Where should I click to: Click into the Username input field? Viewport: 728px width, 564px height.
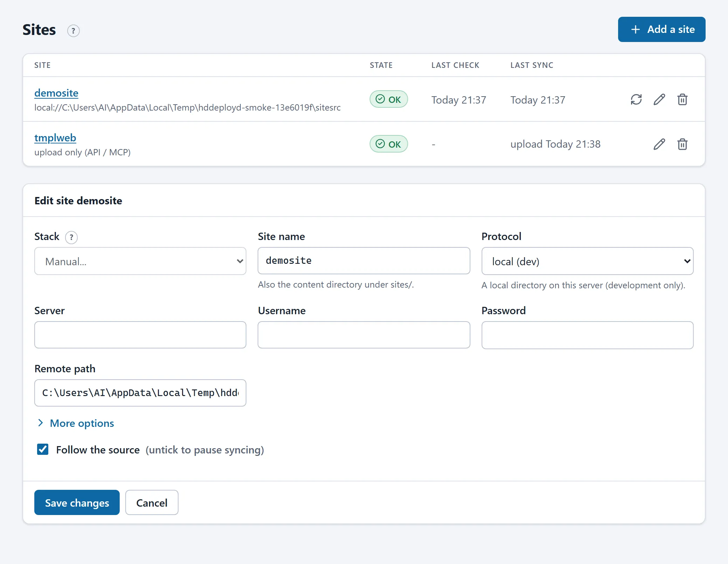[364, 335]
